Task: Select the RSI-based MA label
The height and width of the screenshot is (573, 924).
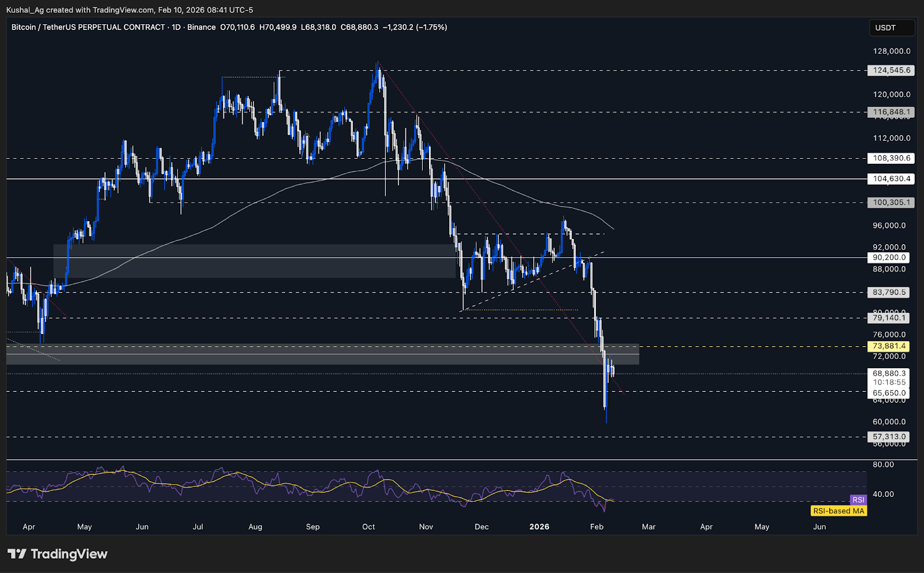Action: click(839, 511)
